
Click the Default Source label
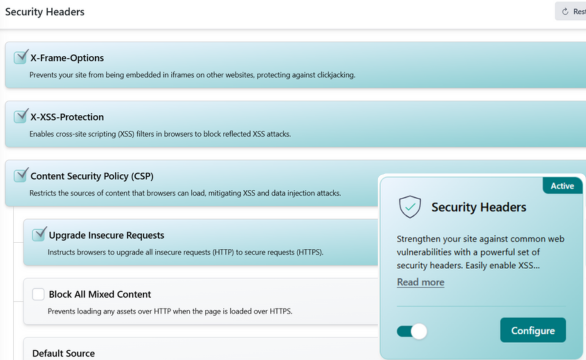click(64, 353)
